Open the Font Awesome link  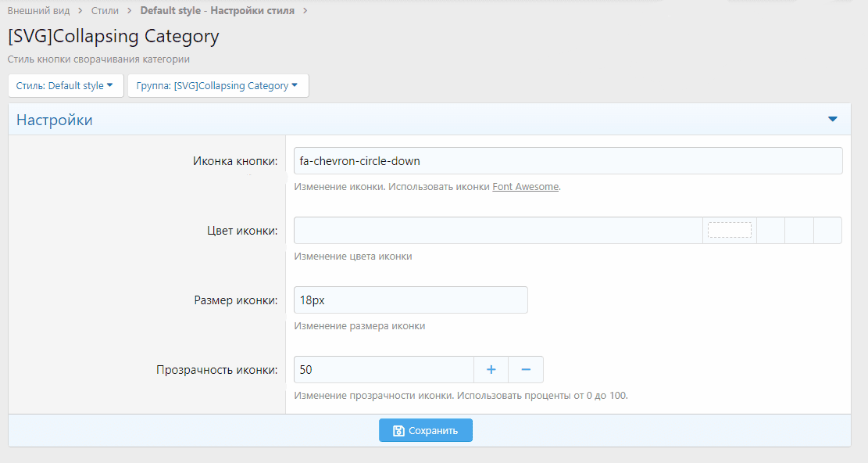525,187
